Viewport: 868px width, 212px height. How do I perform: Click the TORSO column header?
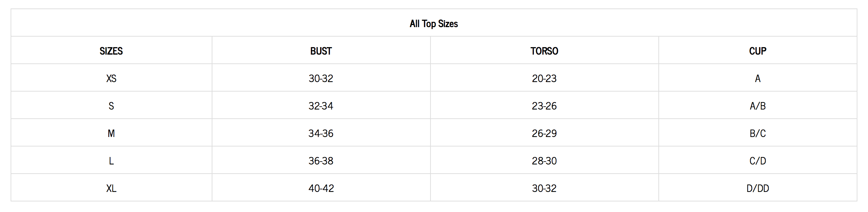point(544,51)
